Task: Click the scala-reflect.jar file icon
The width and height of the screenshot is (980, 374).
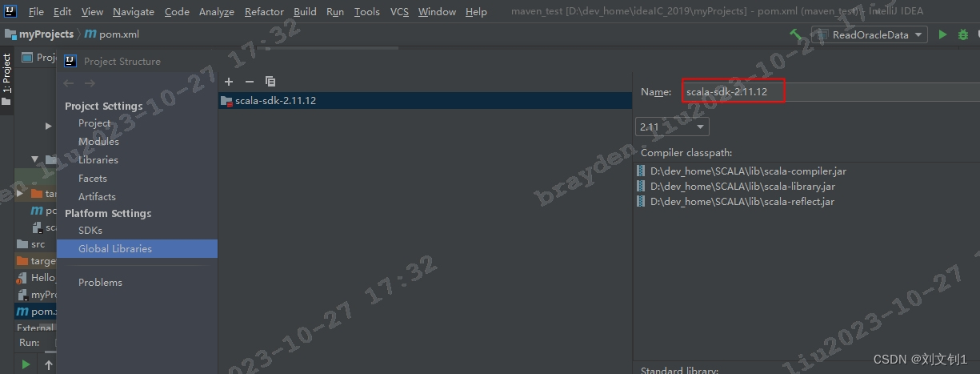Action: coord(642,202)
